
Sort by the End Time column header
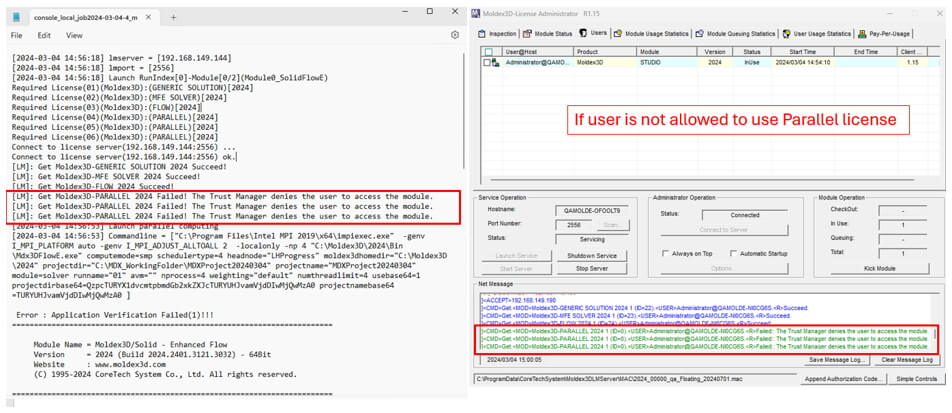click(x=866, y=52)
